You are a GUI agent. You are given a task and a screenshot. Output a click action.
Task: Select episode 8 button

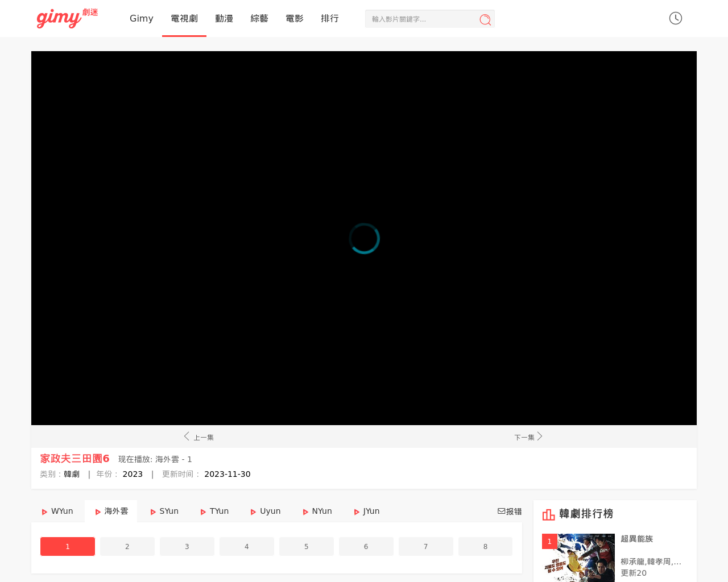click(485, 546)
